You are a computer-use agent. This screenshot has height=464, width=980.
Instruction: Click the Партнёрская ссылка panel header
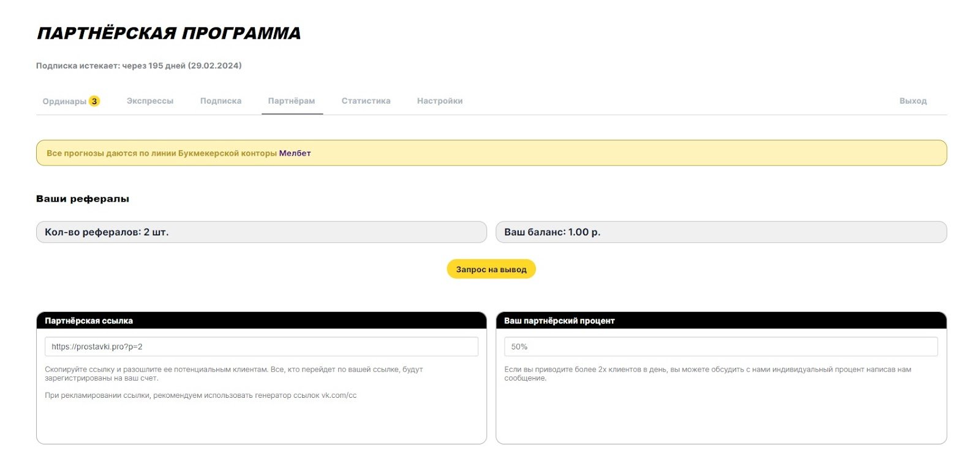[261, 321]
